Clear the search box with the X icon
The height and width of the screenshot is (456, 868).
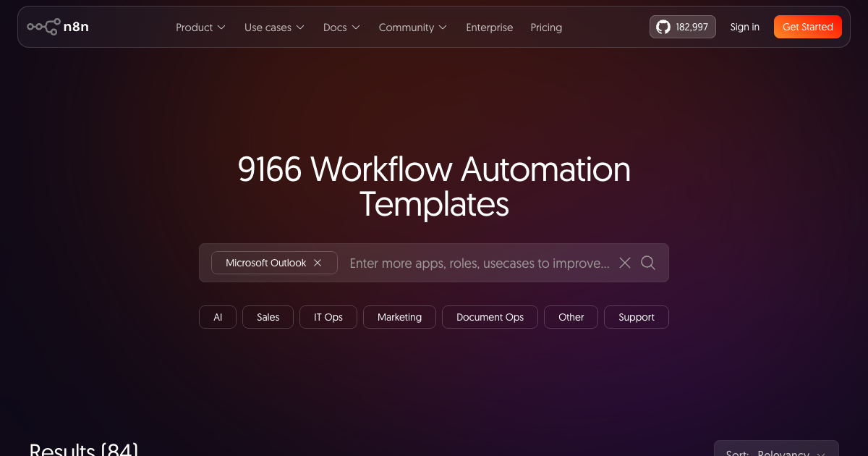(624, 263)
